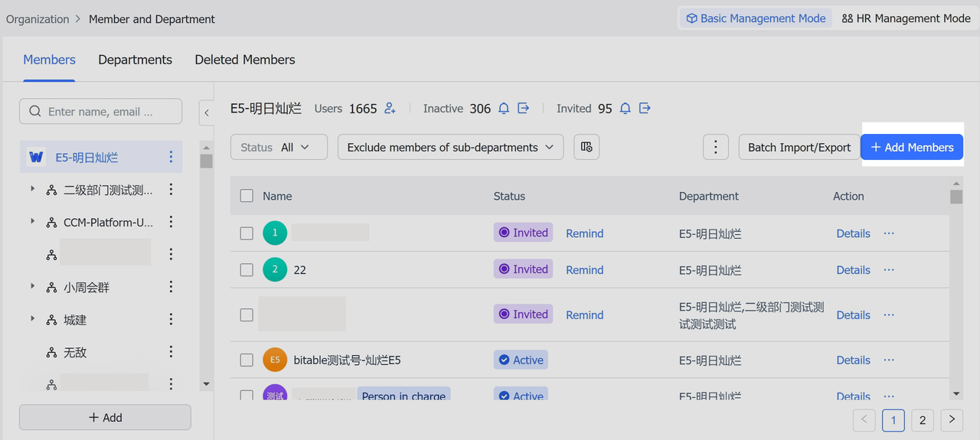Click the Add Members button
Viewport: 980px width, 440px height.
click(x=912, y=148)
